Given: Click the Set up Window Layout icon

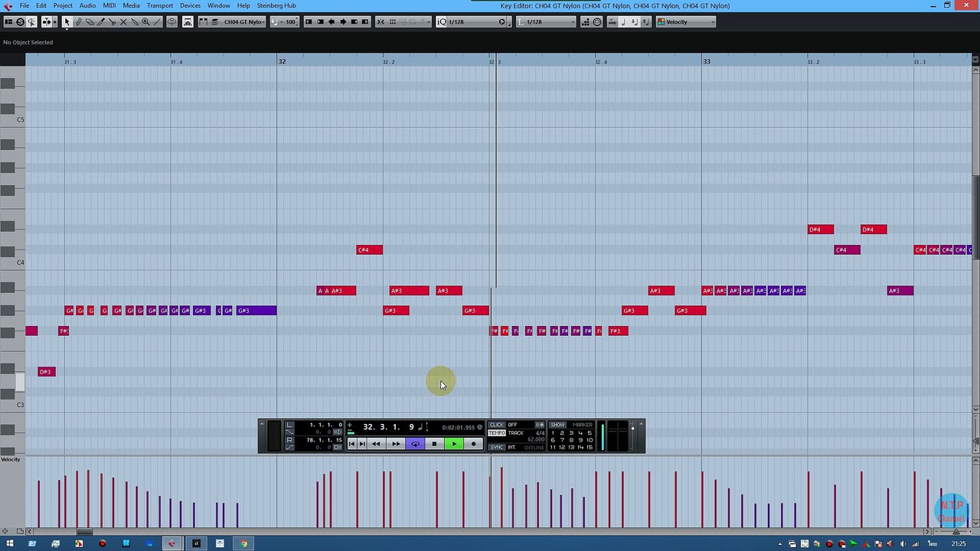Looking at the screenshot, I should (8, 21).
